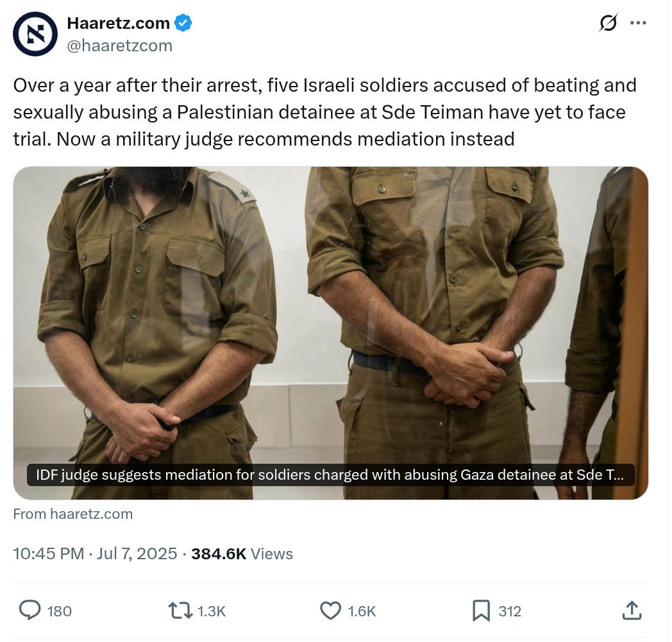Like the tweet with the heart icon
Screen dimensions: 672x642
coord(331,611)
